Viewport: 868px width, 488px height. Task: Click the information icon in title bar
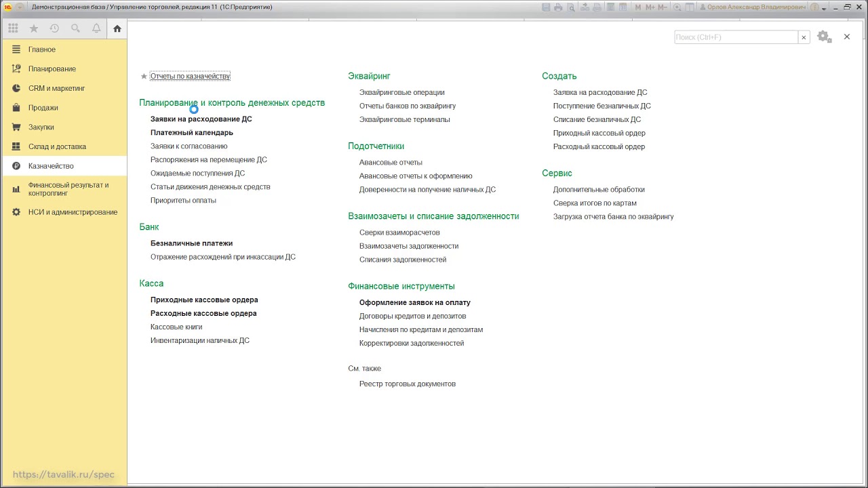coord(814,7)
